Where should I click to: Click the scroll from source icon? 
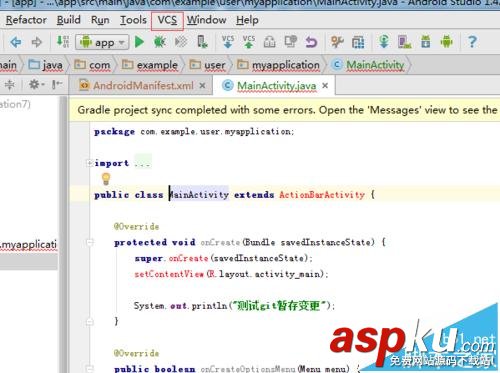10,85
